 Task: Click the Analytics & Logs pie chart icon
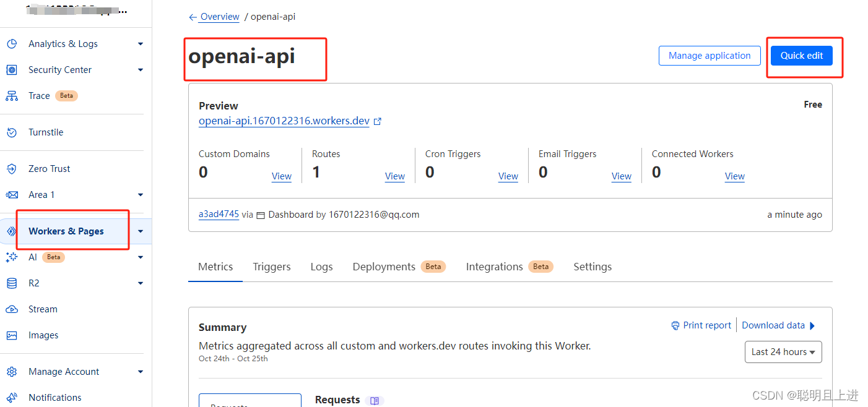[12, 44]
